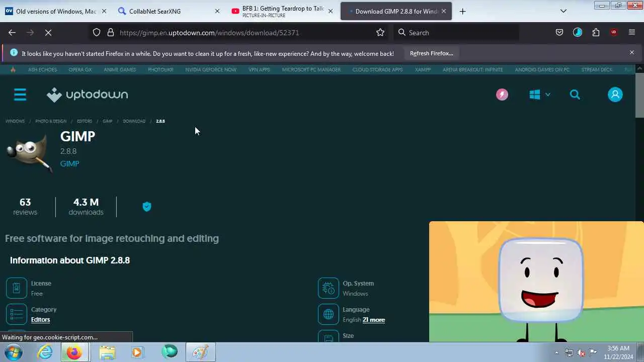644x362 pixels.
Task: Click the picture-in-picture video window
Action: point(536,282)
